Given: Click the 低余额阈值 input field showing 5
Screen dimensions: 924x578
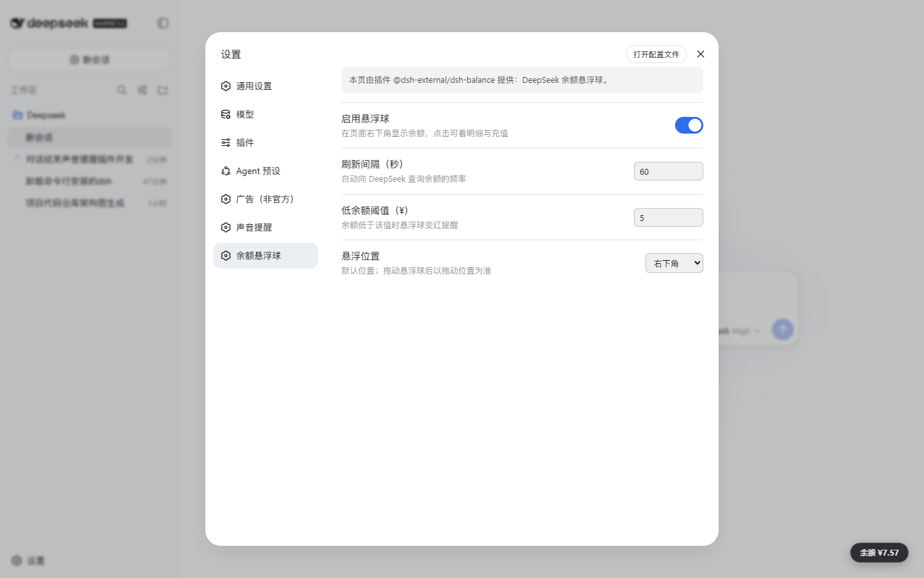Looking at the screenshot, I should pos(669,218).
